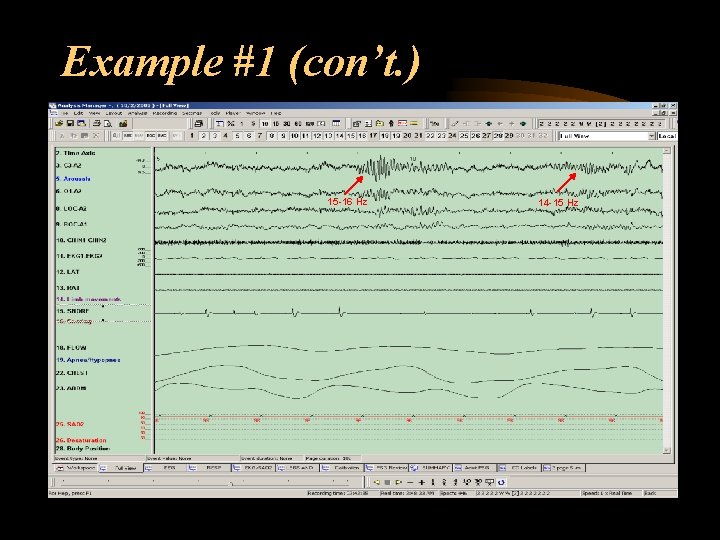The image size is (720, 540).
Task: Toggle channel 29 button
Action: coord(509,136)
